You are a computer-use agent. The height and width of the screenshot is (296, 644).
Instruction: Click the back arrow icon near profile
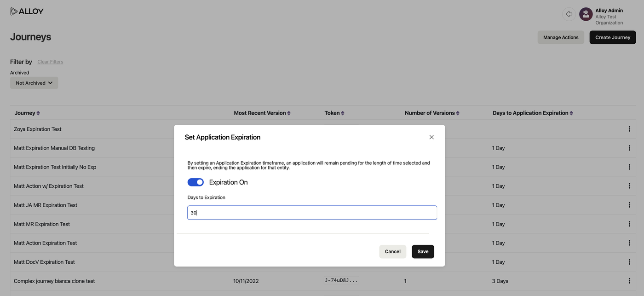[x=569, y=14]
